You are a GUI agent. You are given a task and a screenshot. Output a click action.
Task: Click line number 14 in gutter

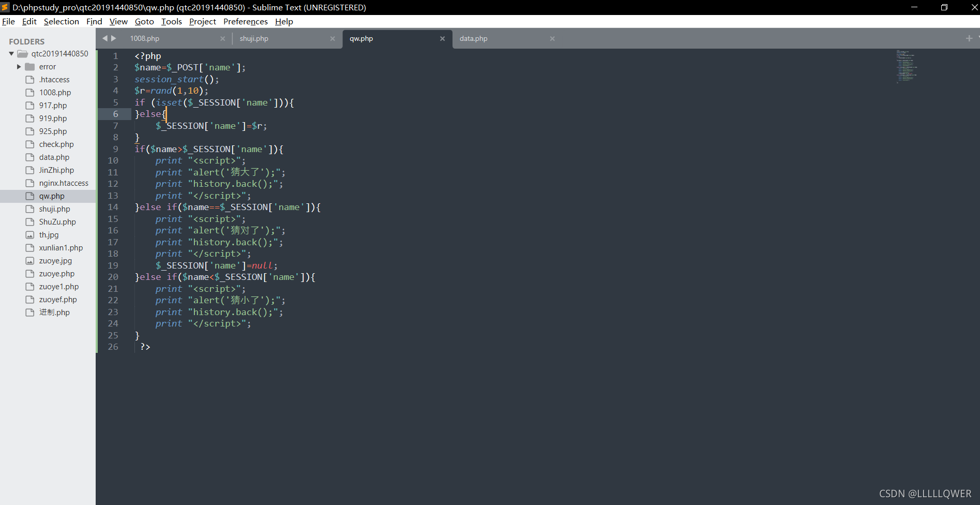coord(113,207)
